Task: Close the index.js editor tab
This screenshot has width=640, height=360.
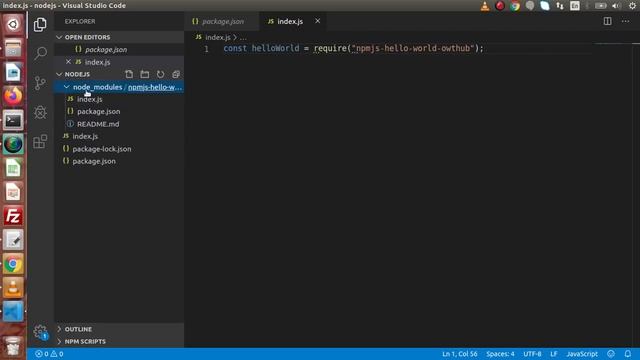Action: coord(318,21)
